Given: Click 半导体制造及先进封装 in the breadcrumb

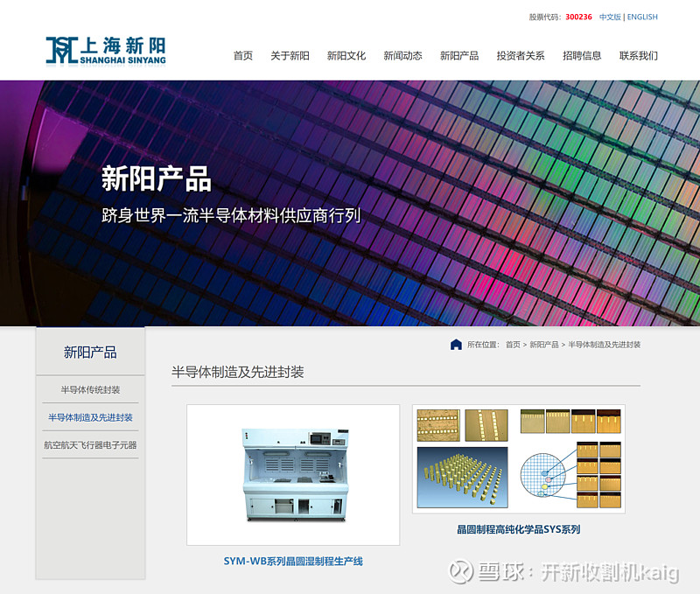Looking at the screenshot, I should click(604, 345).
